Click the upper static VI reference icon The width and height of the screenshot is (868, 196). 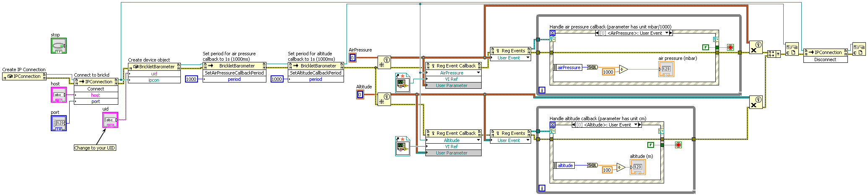(x=403, y=83)
